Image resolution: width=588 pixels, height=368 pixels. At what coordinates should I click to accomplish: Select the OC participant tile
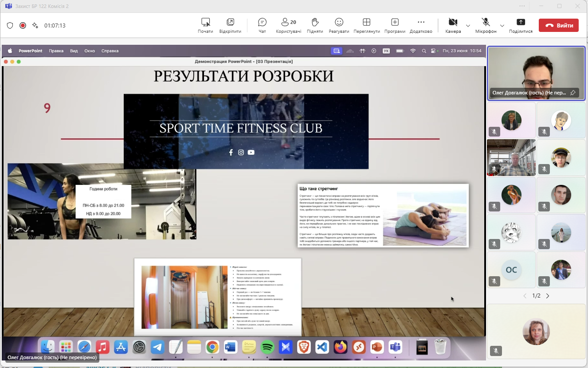click(511, 270)
